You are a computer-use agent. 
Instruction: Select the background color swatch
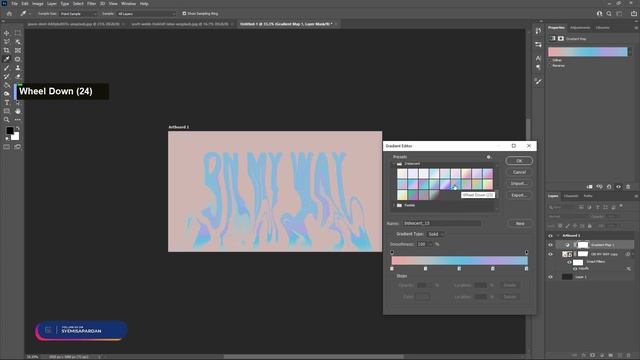pos(16,136)
